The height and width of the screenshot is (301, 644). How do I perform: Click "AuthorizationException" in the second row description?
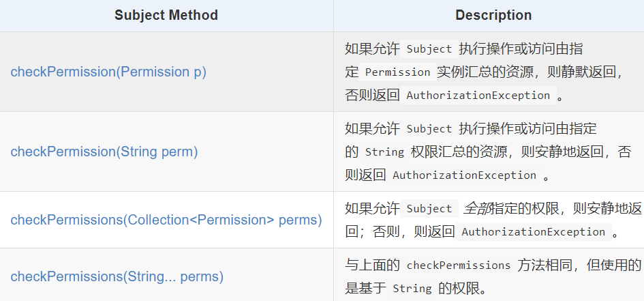point(464,175)
